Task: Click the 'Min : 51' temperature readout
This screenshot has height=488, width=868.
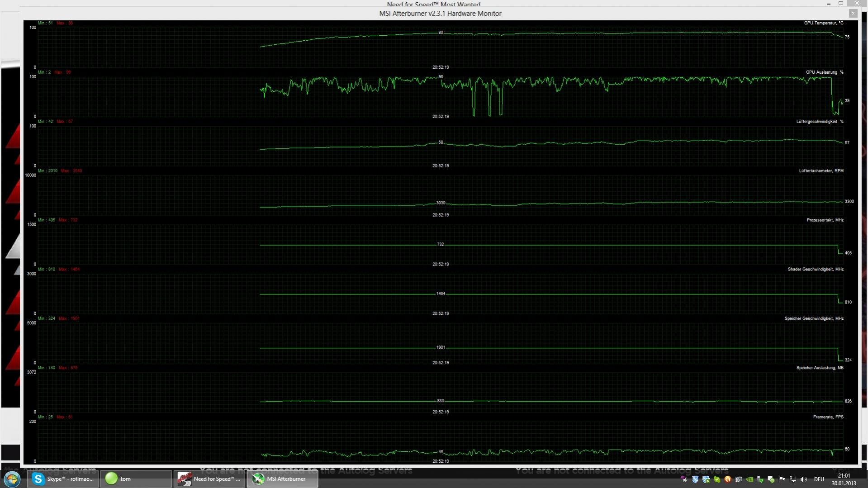Action: (x=45, y=23)
